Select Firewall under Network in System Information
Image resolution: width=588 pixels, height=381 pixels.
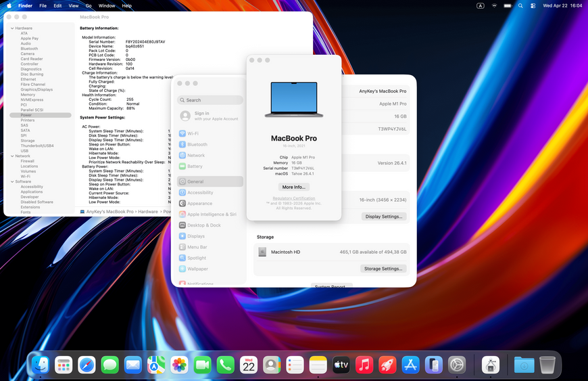[28, 161]
